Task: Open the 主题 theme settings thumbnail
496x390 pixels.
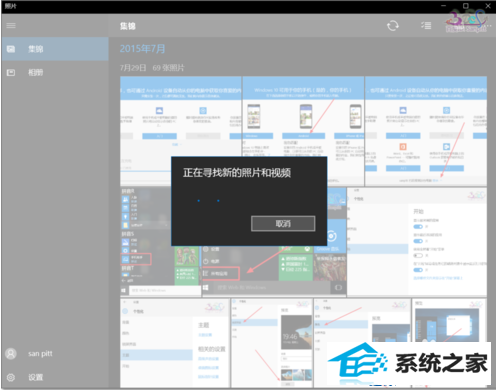Action: [175, 343]
